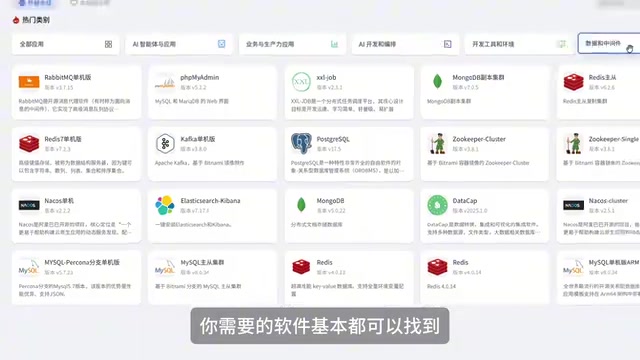This screenshot has height=360, width=640.
Task: Click the MYSQL-Percona分支单机版 MySQL icon
Action: [x=29, y=267]
